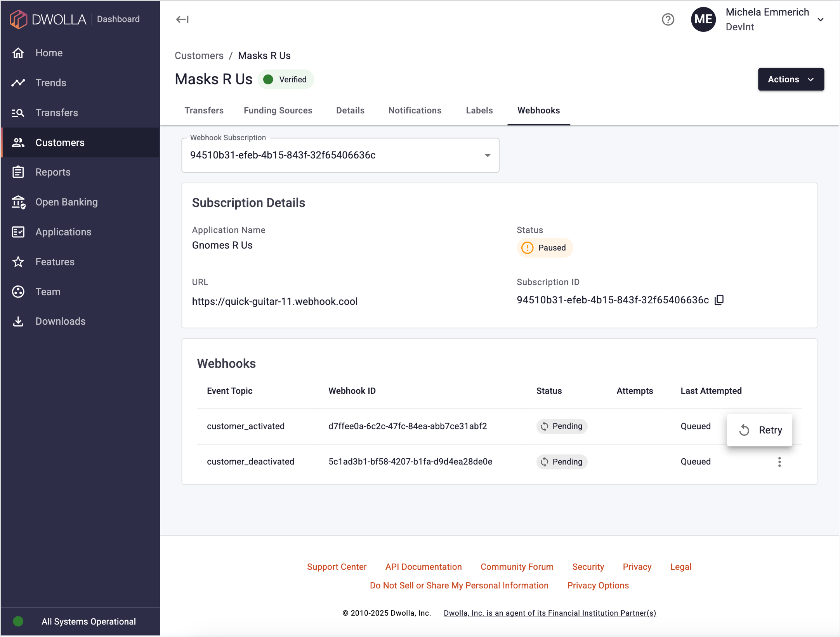This screenshot has width=840, height=637.
Task: Open the Actions dropdown button
Action: (791, 79)
